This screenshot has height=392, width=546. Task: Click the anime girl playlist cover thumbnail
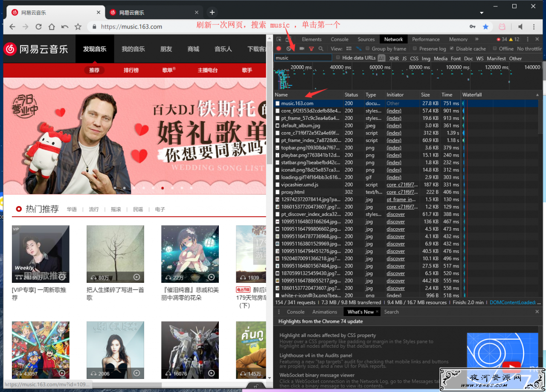tap(190, 254)
